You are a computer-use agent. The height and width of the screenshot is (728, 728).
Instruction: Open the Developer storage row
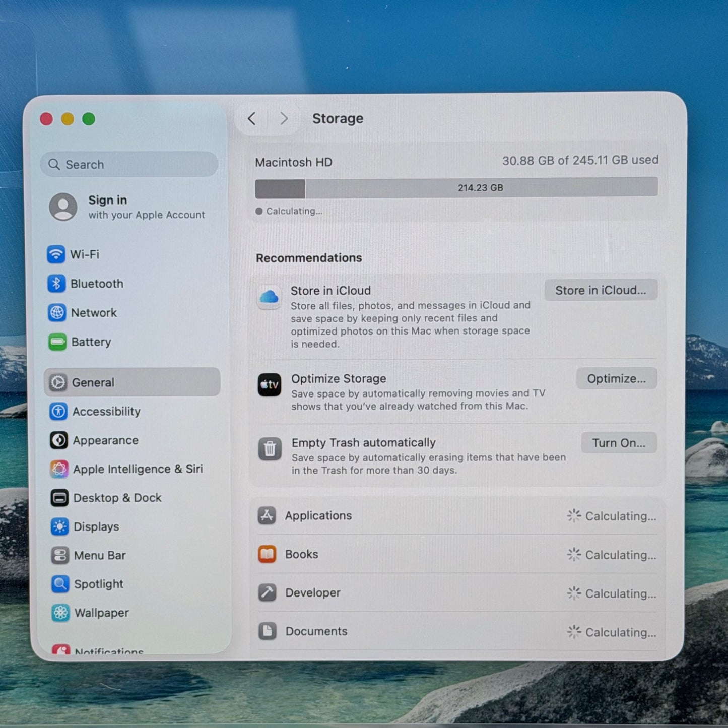click(456, 593)
